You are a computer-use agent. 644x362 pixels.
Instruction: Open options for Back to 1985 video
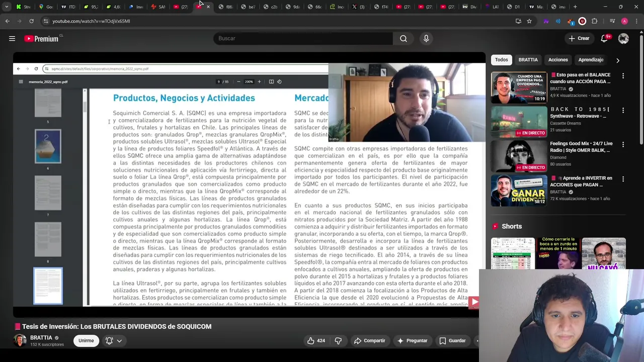(623, 110)
